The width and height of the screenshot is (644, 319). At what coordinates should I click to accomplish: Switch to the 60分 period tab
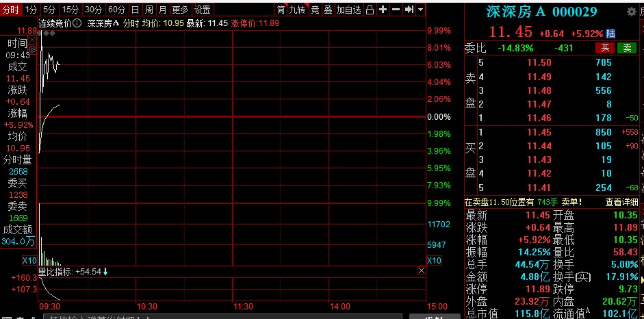[x=116, y=10]
